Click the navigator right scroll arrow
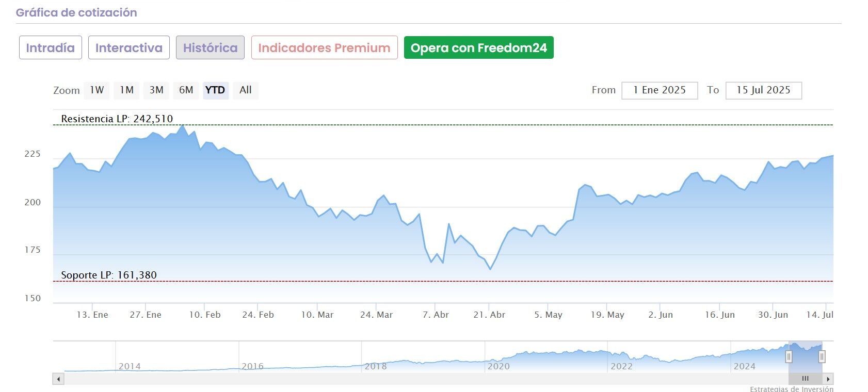 (828, 379)
